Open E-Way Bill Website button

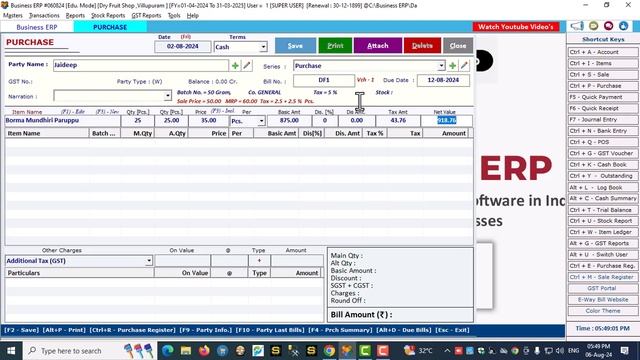point(603,300)
